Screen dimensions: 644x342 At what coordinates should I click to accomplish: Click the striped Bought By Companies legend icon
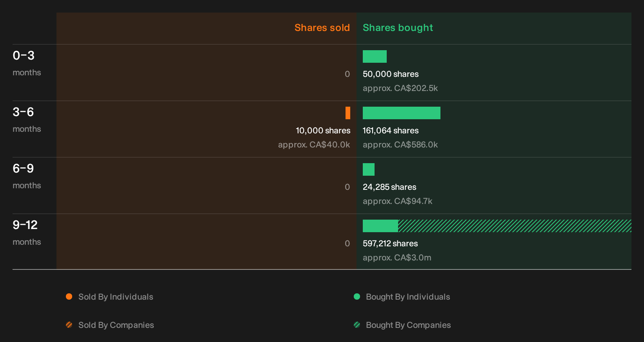point(357,325)
